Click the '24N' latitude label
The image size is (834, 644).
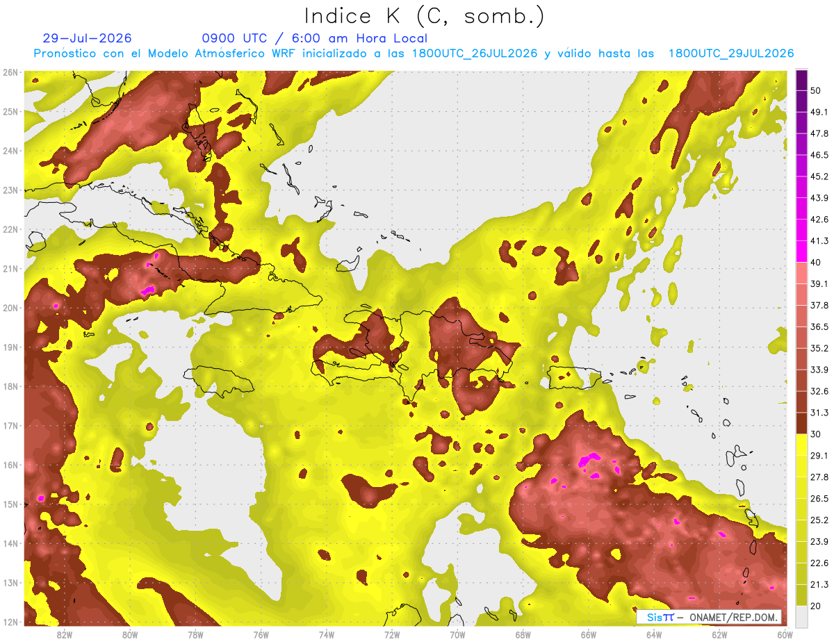(x=10, y=151)
